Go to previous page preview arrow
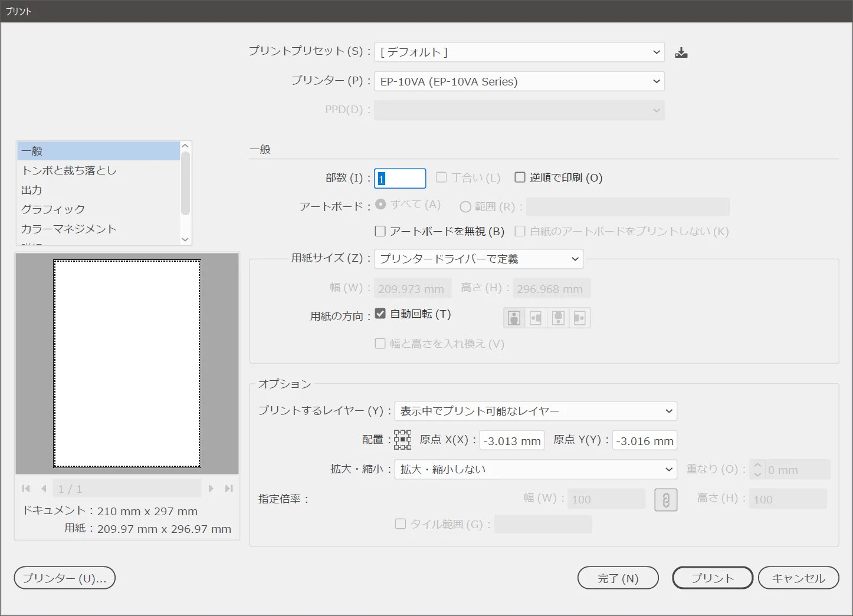Image resolution: width=853 pixels, height=616 pixels. [x=44, y=489]
